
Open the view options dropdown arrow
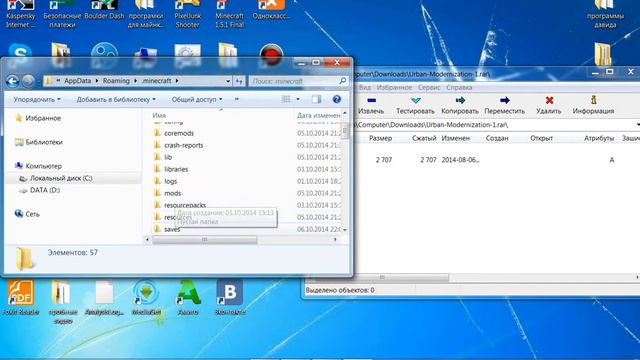[298, 99]
